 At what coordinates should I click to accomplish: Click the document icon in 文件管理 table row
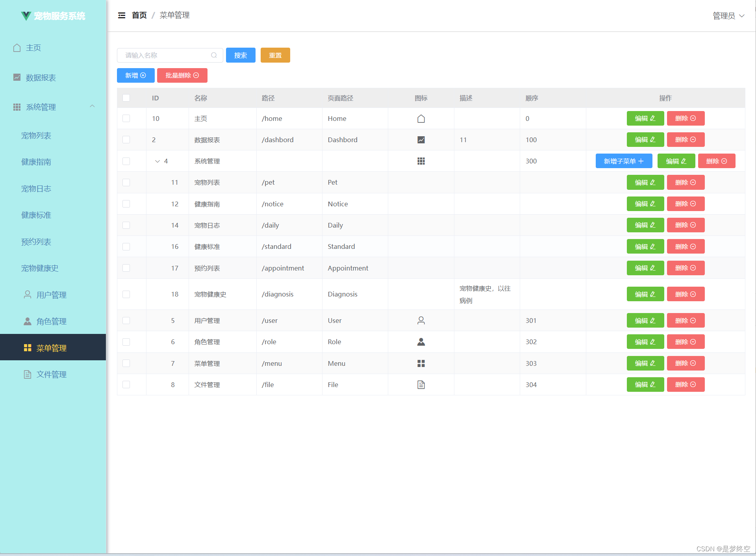click(421, 385)
